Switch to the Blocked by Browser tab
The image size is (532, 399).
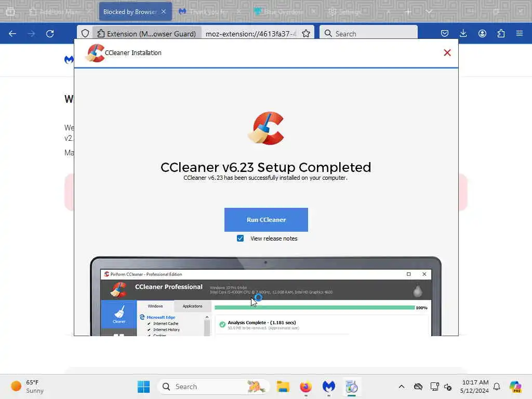coord(130,12)
